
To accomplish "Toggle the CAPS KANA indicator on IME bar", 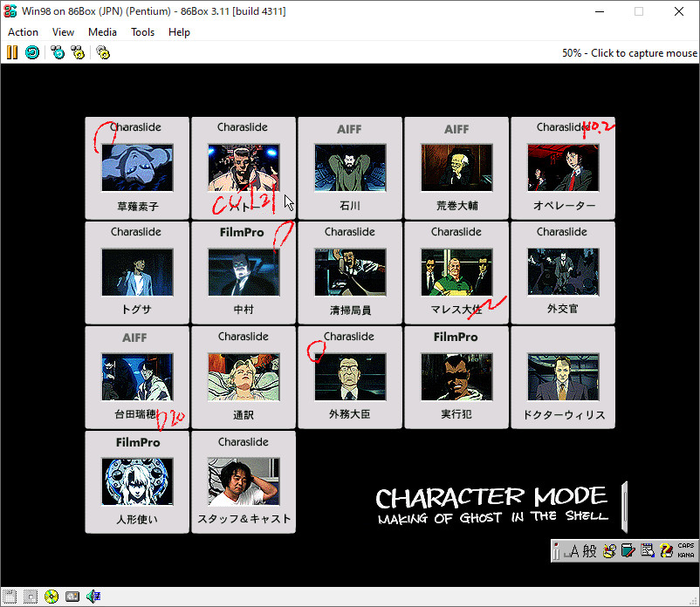I will point(686,551).
